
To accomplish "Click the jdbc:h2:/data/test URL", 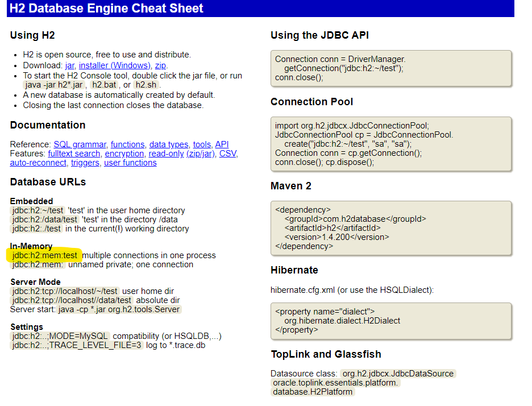I will (x=44, y=219).
